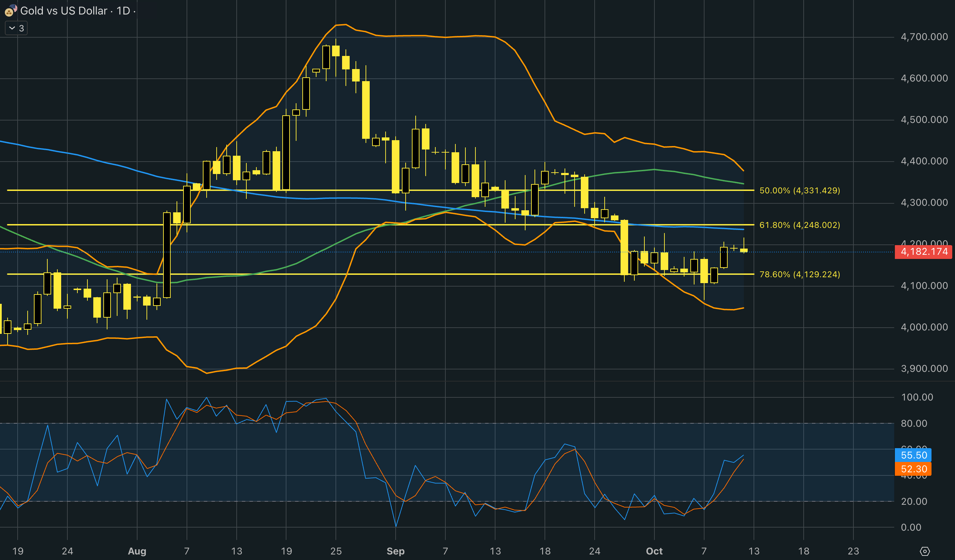Click the 25 date label on time axis
This screenshot has width=955, height=560.
pyautogui.click(x=336, y=551)
